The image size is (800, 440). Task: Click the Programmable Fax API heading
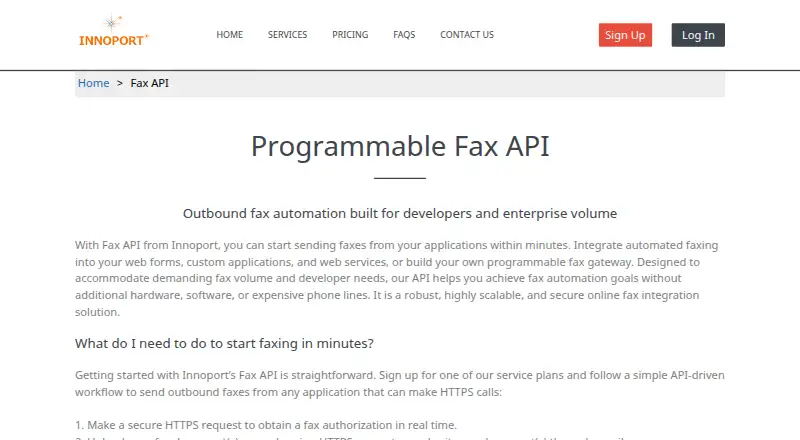[x=400, y=146]
